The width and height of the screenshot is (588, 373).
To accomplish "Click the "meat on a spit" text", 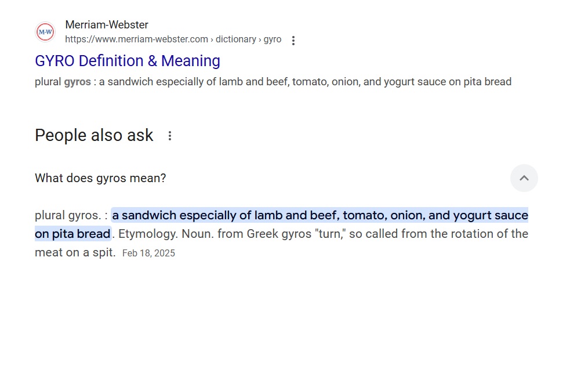I will tap(75, 253).
